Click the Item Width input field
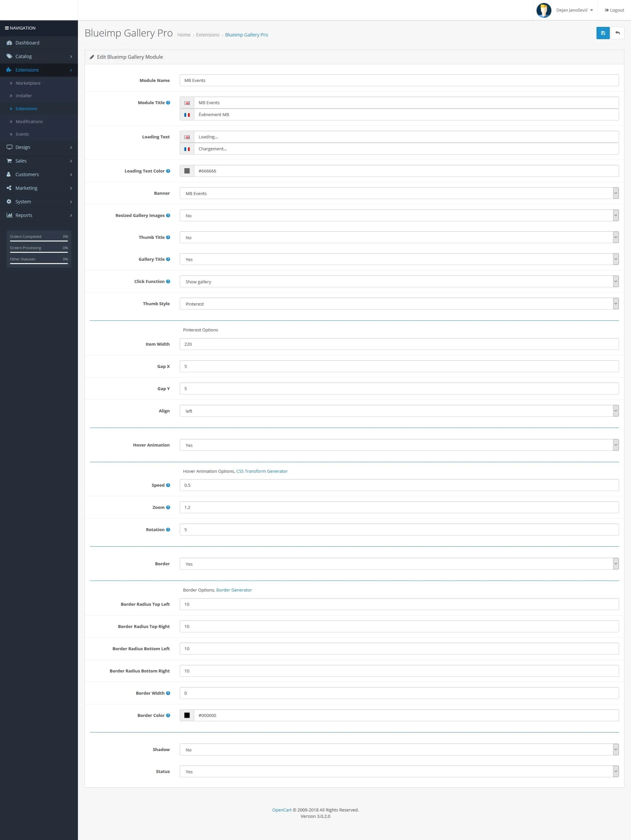Image resolution: width=631 pixels, height=840 pixels. point(399,344)
